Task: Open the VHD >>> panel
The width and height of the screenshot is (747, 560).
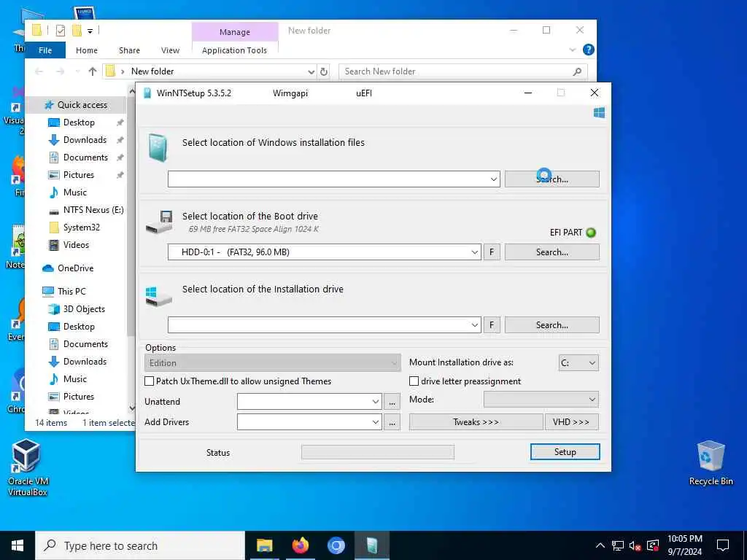Action: (x=571, y=422)
